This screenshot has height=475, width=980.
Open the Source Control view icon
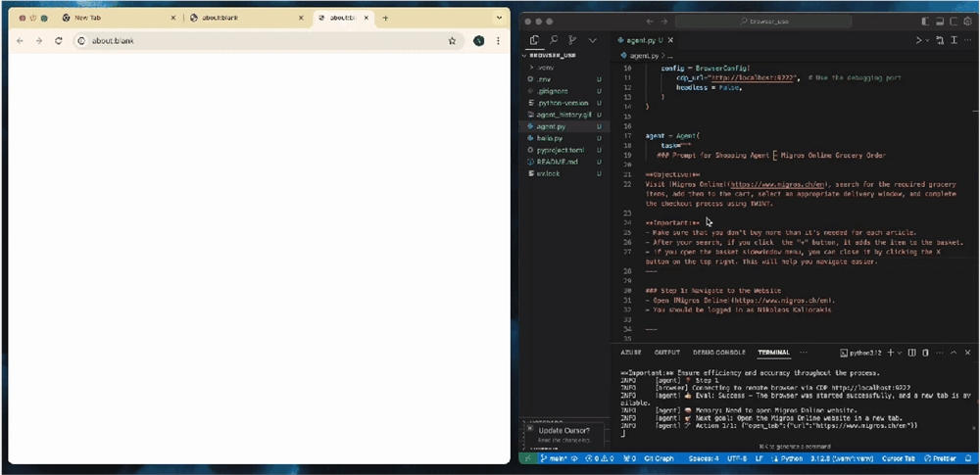point(572,40)
